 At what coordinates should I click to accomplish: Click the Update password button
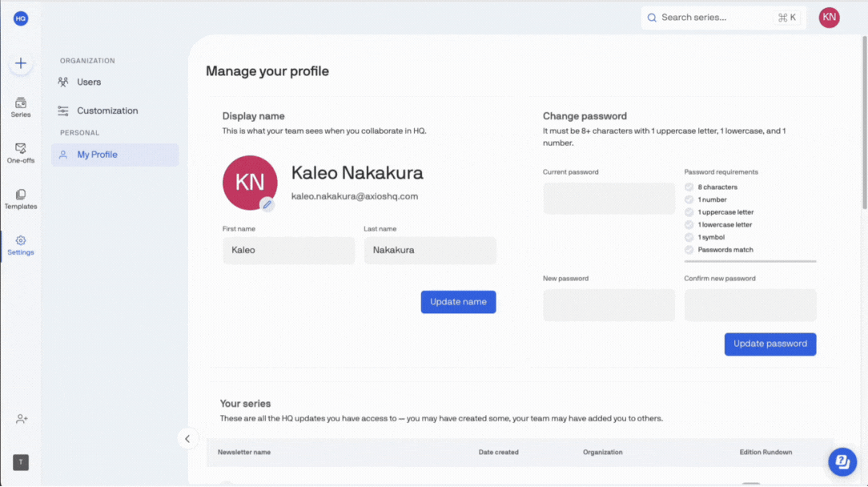pos(770,344)
